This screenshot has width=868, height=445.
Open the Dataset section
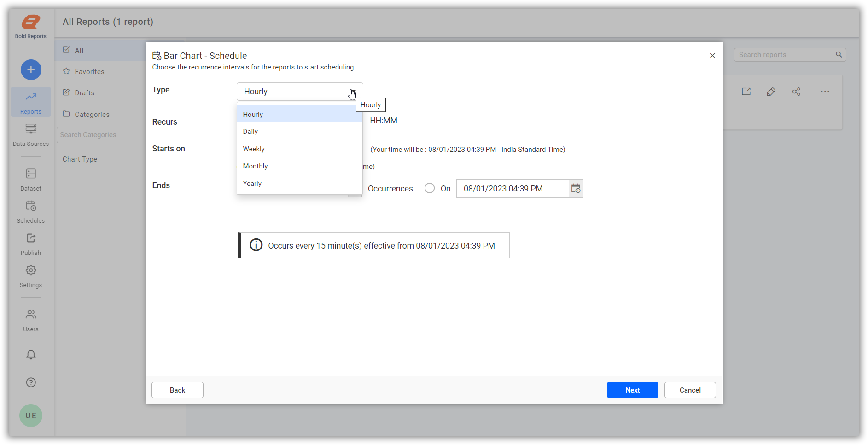tap(30, 179)
